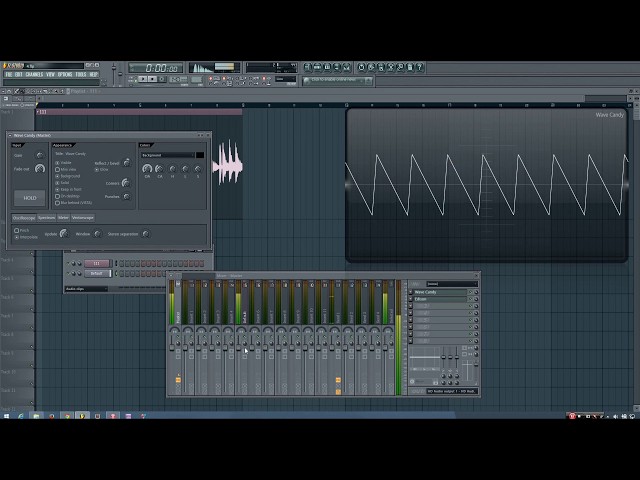
Task: Click the transport Play button
Action: pyautogui.click(x=142, y=79)
